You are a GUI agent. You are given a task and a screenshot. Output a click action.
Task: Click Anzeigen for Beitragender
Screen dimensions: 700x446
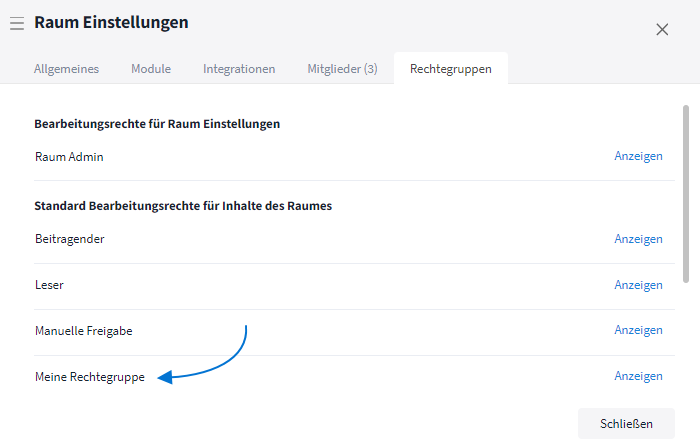[x=638, y=239]
